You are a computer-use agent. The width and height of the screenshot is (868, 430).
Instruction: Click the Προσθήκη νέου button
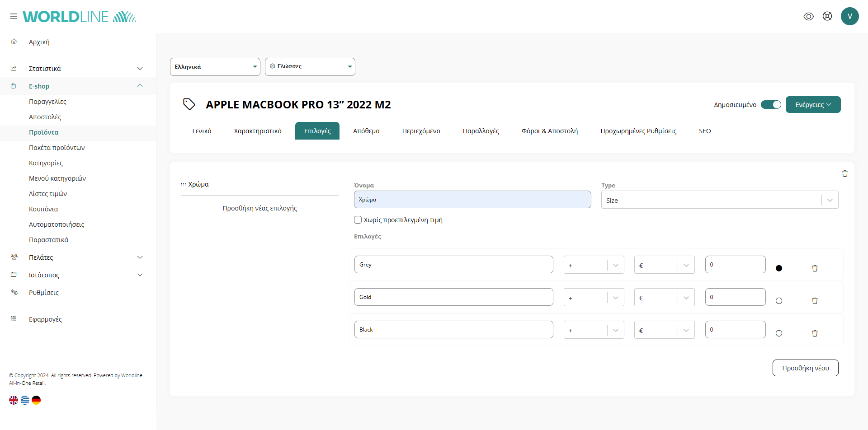[x=805, y=368]
